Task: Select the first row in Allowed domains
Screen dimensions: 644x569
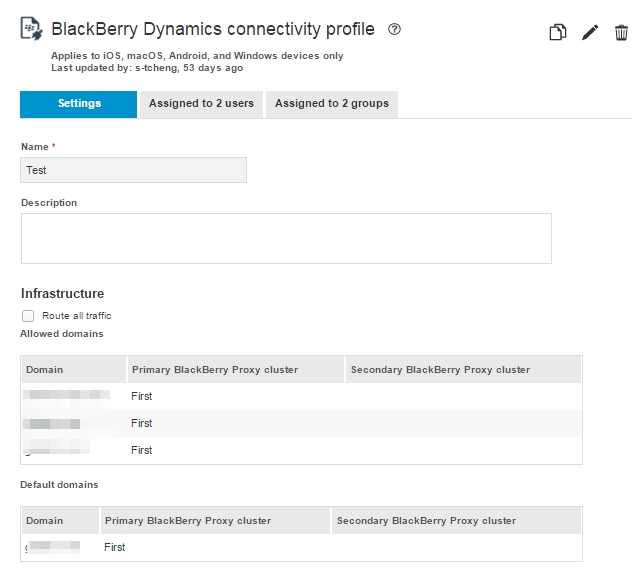Action: [x=300, y=397]
